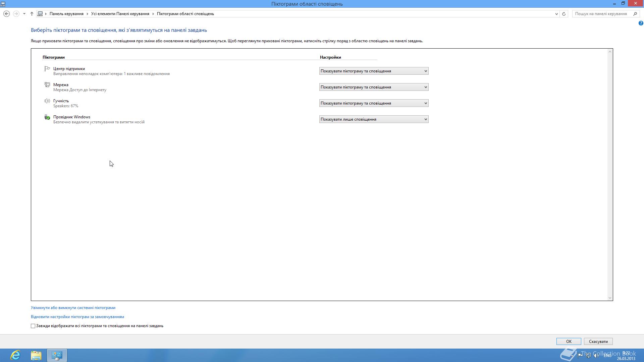The height and width of the screenshot is (362, 644).
Task: Open File Explorer from taskbar
Action: [x=36, y=355]
